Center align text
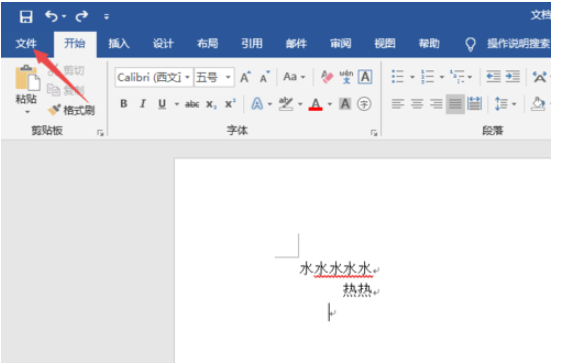The height and width of the screenshot is (363, 568). point(417,104)
